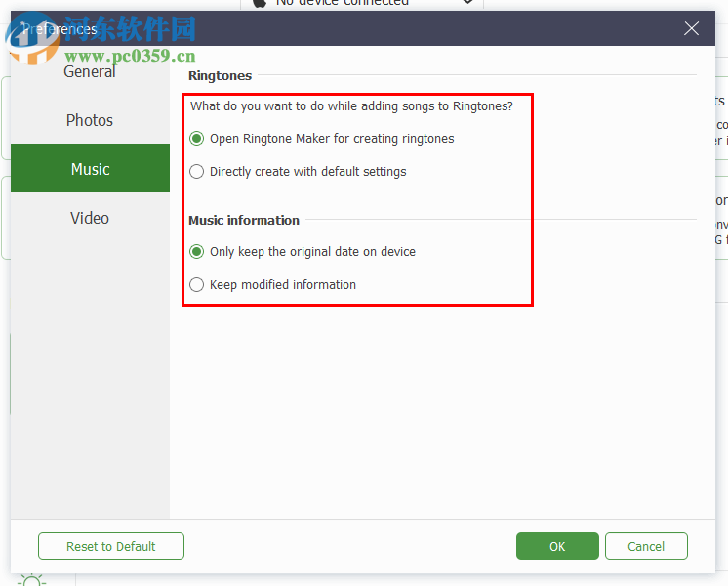
Task: Cancel the Preferences dialog
Action: [646, 546]
